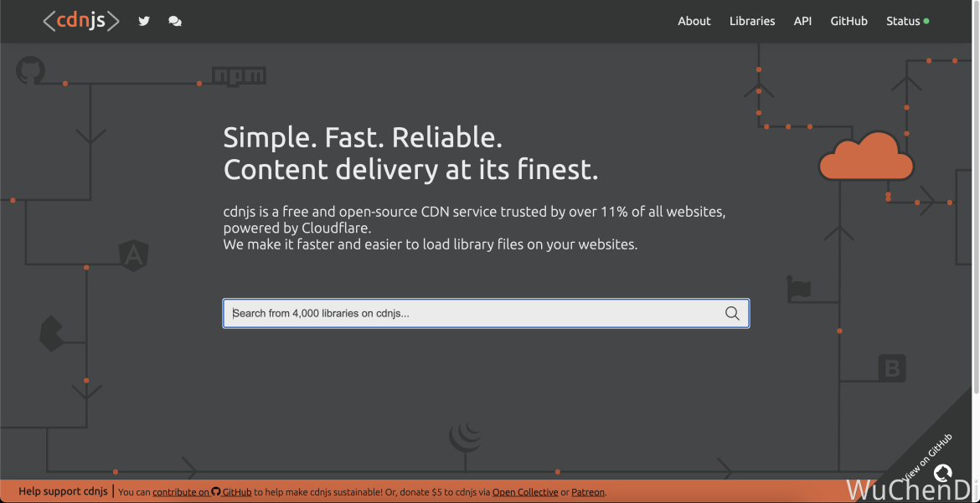Go to the About page

(694, 21)
